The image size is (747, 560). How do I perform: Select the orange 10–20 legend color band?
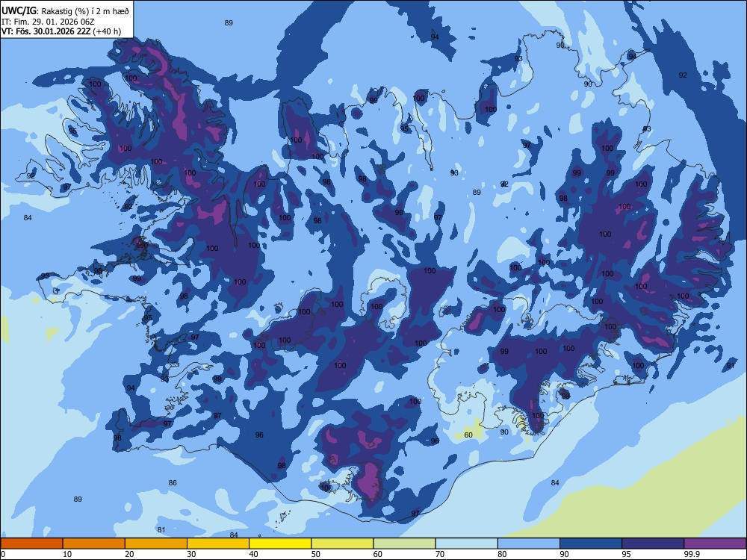[94, 544]
